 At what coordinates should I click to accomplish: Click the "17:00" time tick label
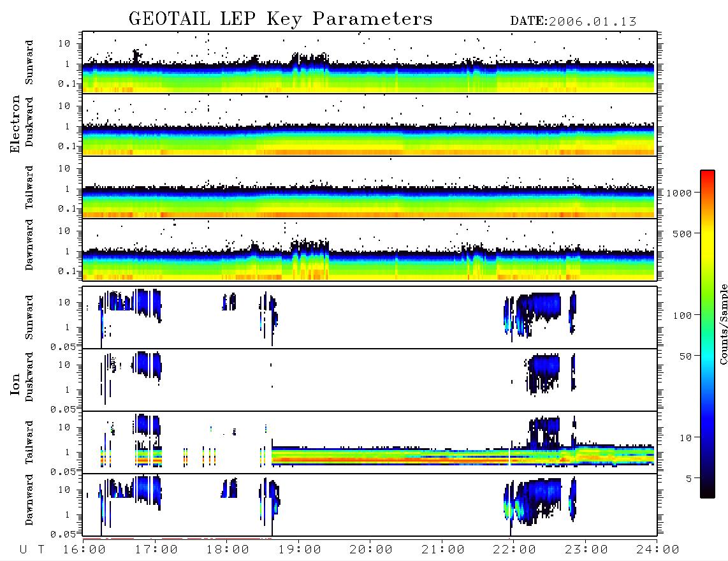tap(156, 550)
